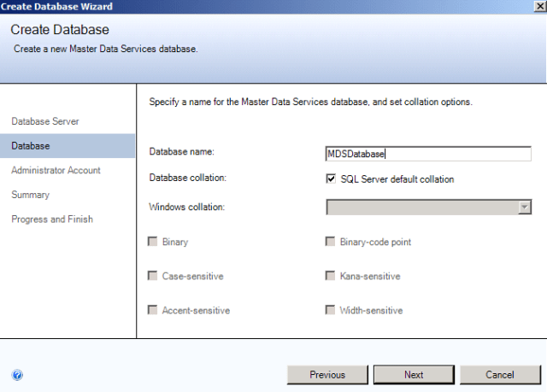Toggle the Case-sensitive checkbox
Screen dimensions: 547x392
click(x=152, y=276)
